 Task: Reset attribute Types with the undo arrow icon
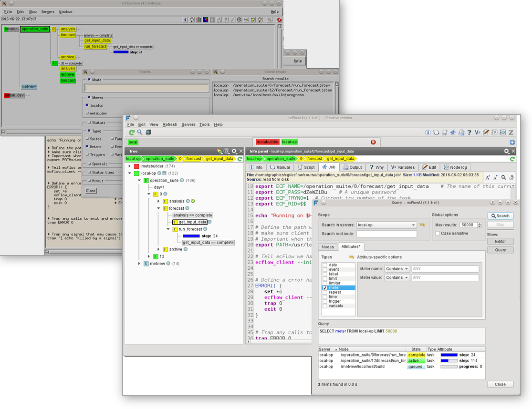coord(352,257)
